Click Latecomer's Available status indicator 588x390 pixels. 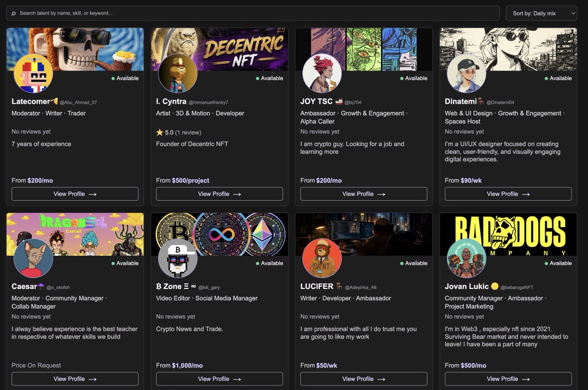[125, 78]
